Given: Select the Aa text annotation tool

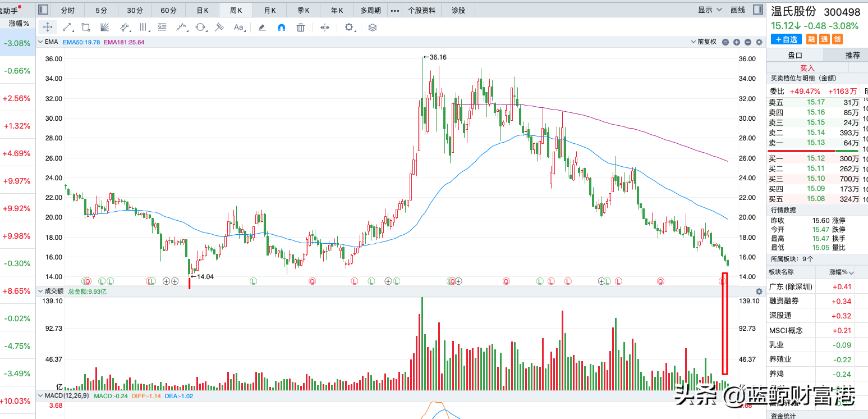Looking at the screenshot, I should 238,27.
